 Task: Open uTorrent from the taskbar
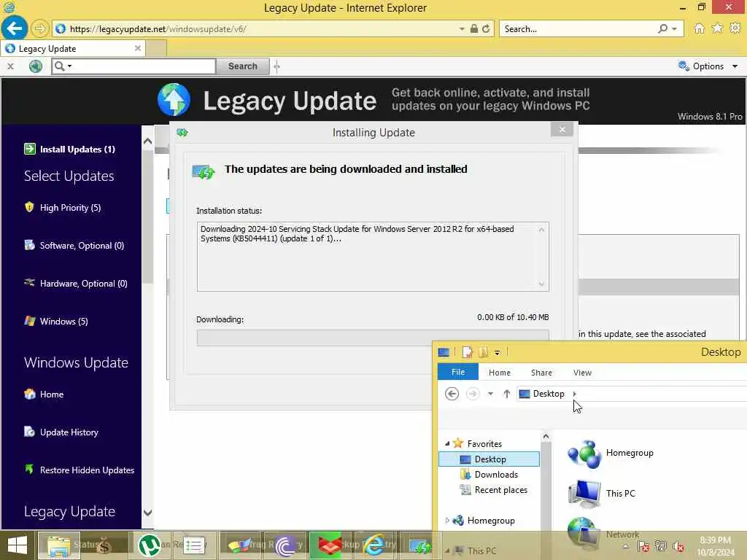149,545
